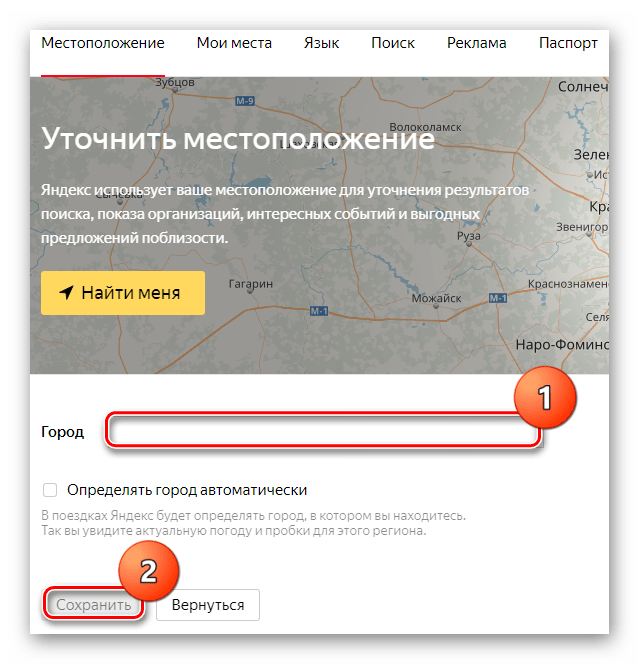
Task: Click the Сохранить button
Action: [93, 605]
